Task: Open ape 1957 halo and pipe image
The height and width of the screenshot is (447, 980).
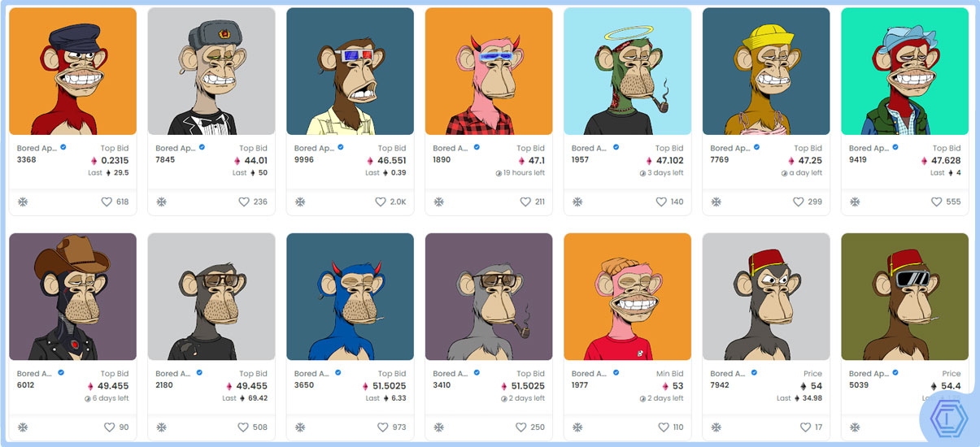Action: point(627,72)
